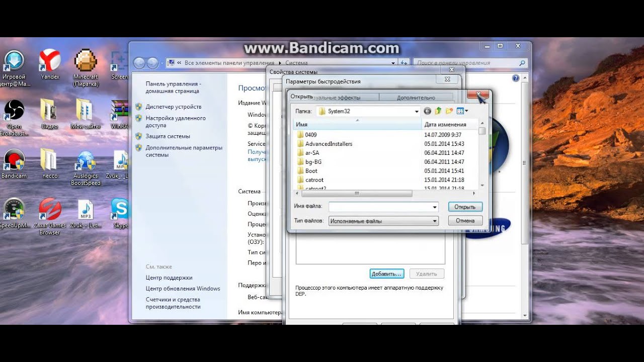This screenshot has height=362, width=644.
Task: Go up one folder level
Action: click(438, 111)
